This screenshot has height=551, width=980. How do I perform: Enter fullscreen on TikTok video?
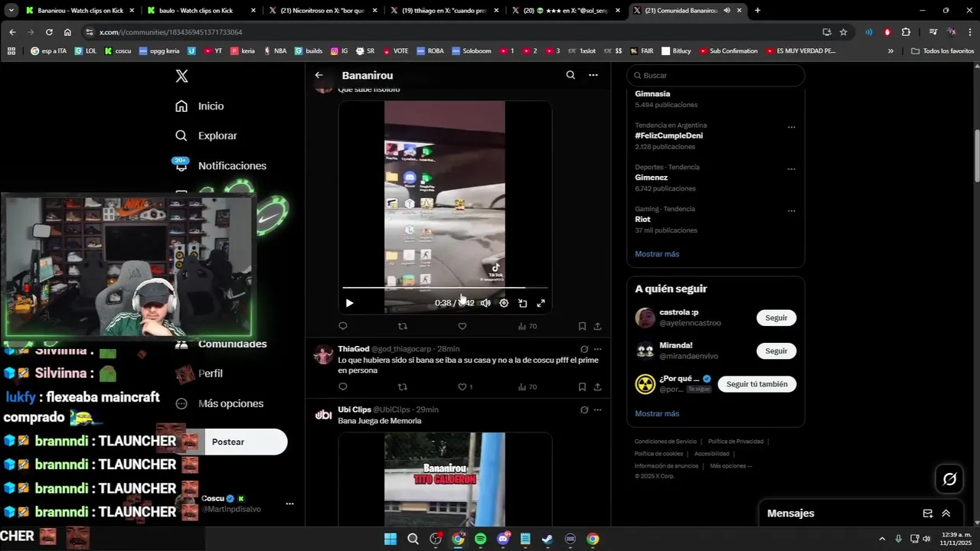click(x=541, y=303)
